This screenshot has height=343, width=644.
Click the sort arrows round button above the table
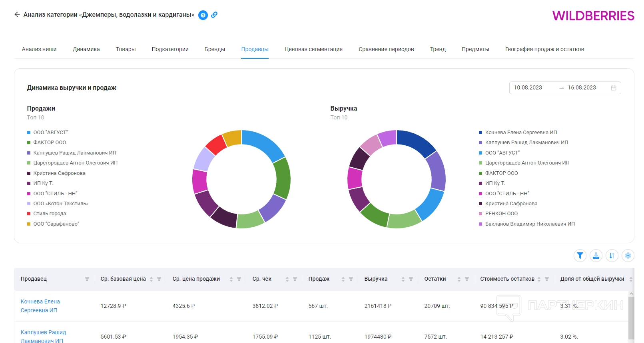click(x=612, y=256)
